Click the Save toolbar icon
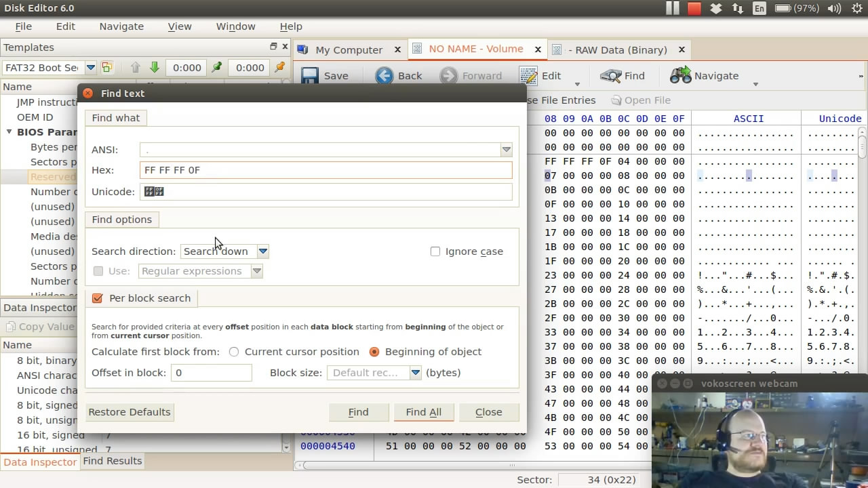 point(310,76)
